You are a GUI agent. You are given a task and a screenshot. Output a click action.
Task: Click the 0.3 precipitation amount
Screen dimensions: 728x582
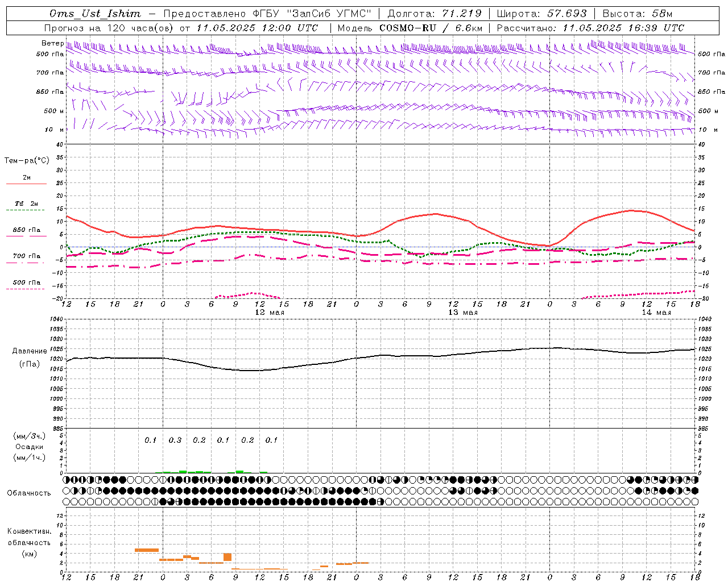175,440
